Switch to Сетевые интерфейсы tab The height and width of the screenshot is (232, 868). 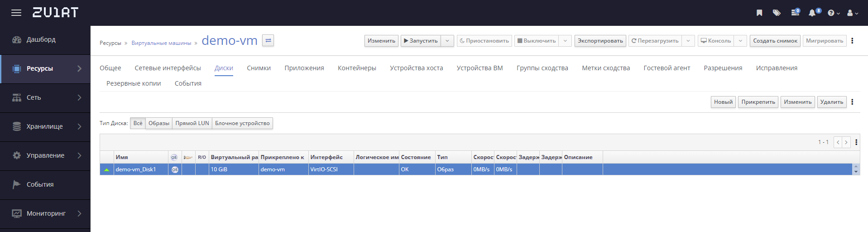coord(168,68)
